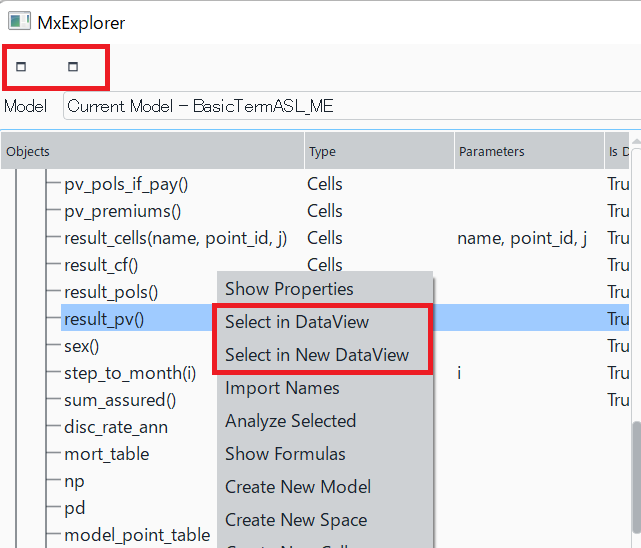
Task: Select result_cells(name, point_id, j) row
Action: (175, 238)
